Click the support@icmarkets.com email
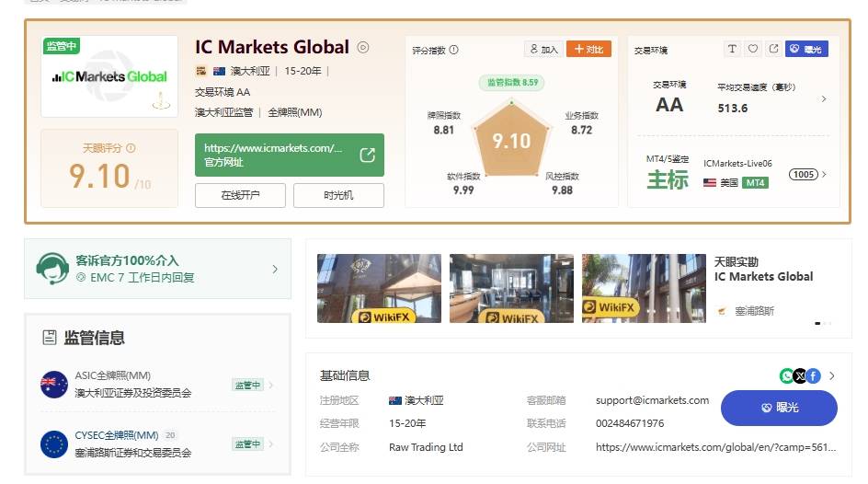The width and height of the screenshot is (868, 484). point(652,400)
